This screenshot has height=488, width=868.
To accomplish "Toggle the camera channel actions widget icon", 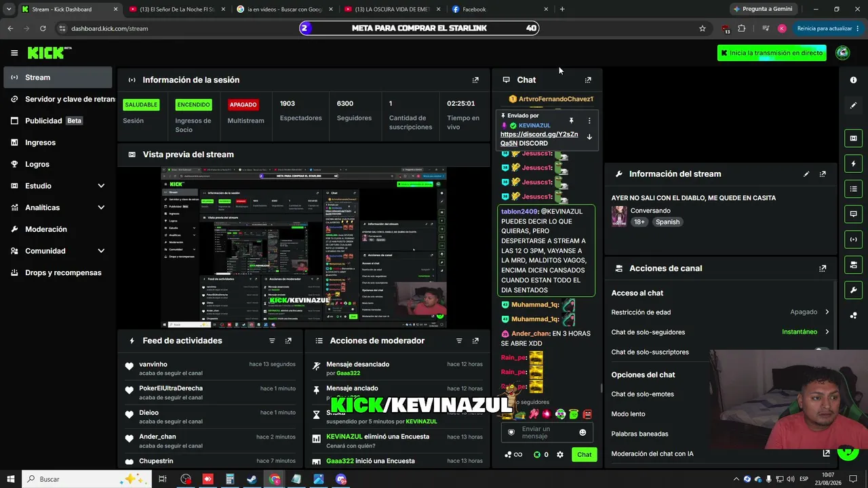I will tap(853, 264).
